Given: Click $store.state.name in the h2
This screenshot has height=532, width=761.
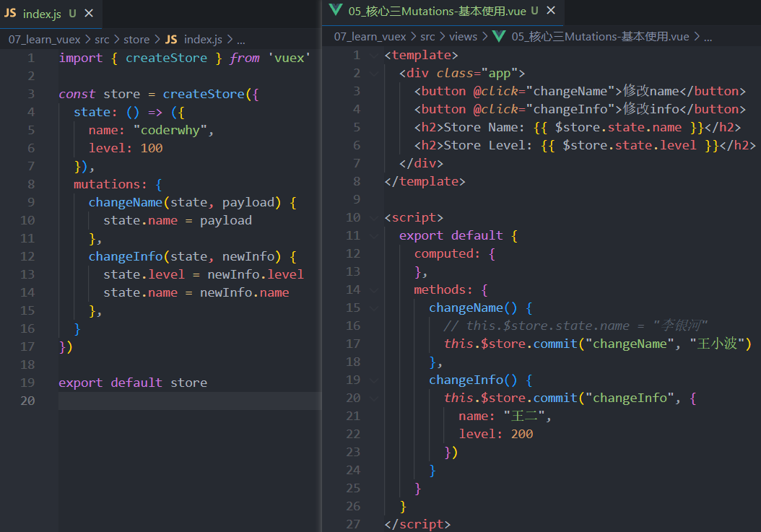Looking at the screenshot, I should tap(618, 128).
